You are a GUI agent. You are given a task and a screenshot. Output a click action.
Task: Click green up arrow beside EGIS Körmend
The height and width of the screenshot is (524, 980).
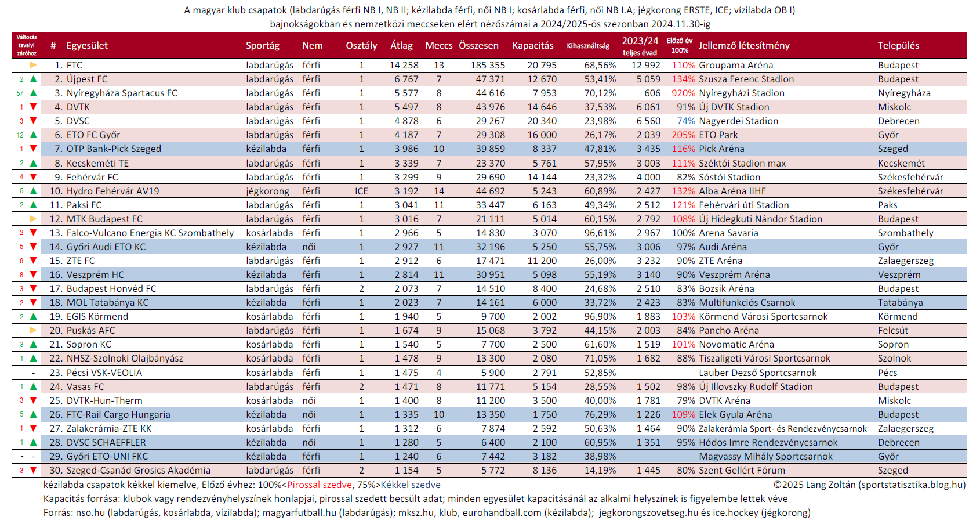pyautogui.click(x=33, y=316)
